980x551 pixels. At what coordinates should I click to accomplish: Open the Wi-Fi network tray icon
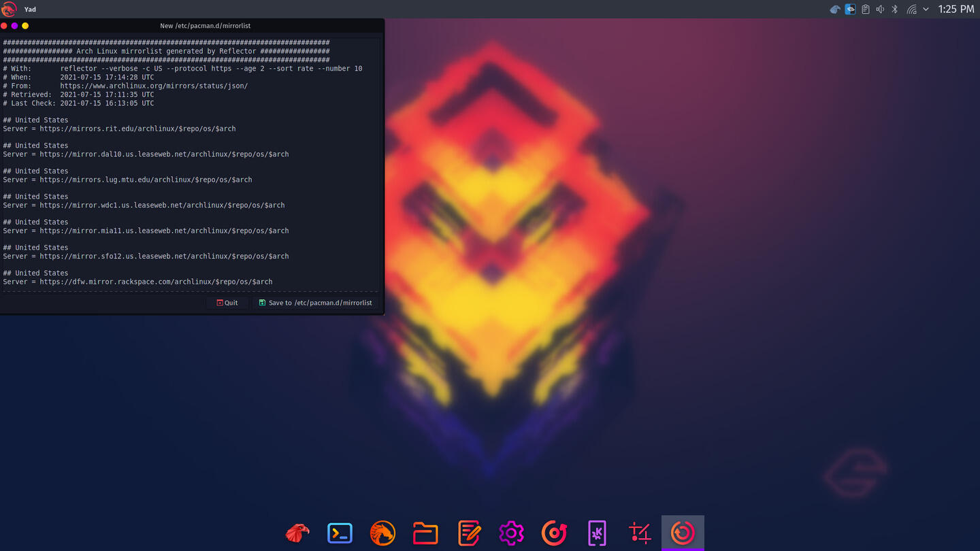[x=911, y=10]
